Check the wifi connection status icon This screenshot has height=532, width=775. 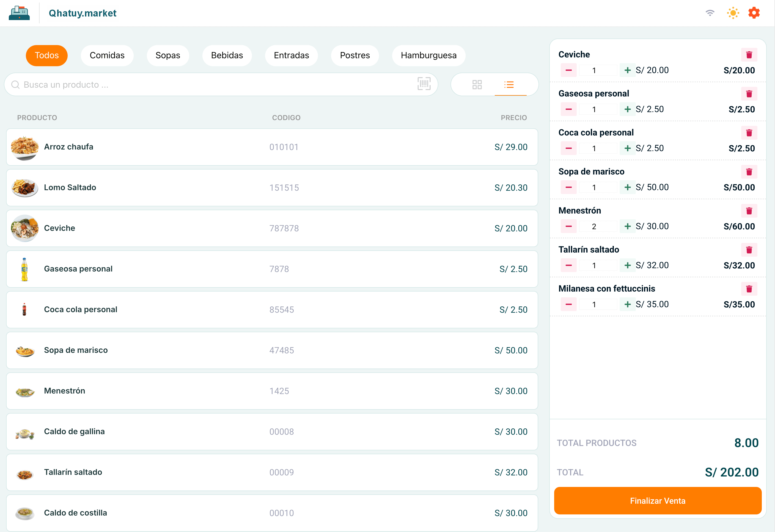pyautogui.click(x=710, y=13)
